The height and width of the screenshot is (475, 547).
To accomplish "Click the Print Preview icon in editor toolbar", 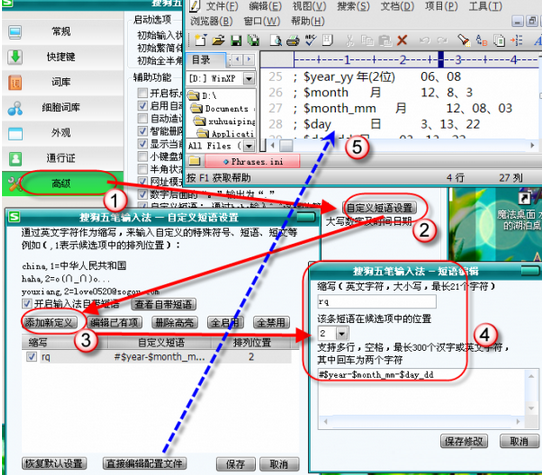I will 276,41.
